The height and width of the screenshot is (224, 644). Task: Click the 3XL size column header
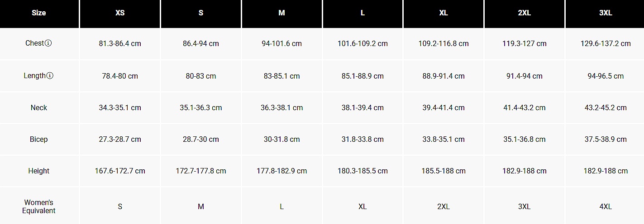click(605, 14)
